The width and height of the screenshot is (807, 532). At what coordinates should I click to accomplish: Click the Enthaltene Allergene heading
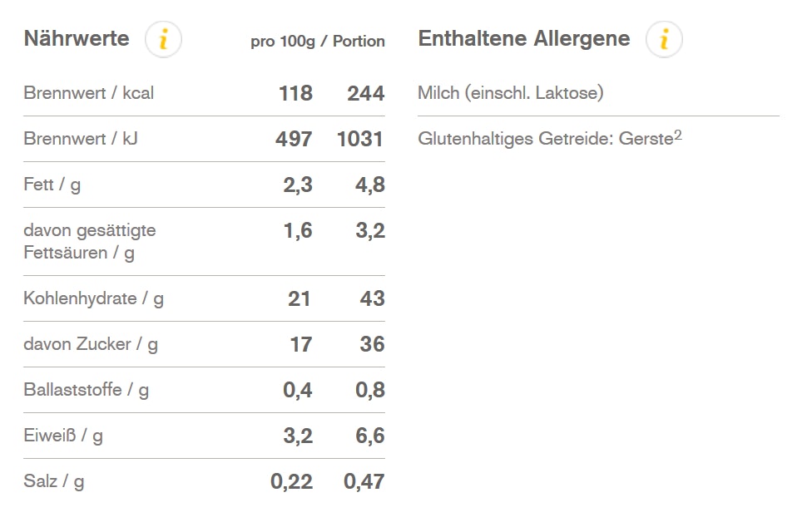524,39
